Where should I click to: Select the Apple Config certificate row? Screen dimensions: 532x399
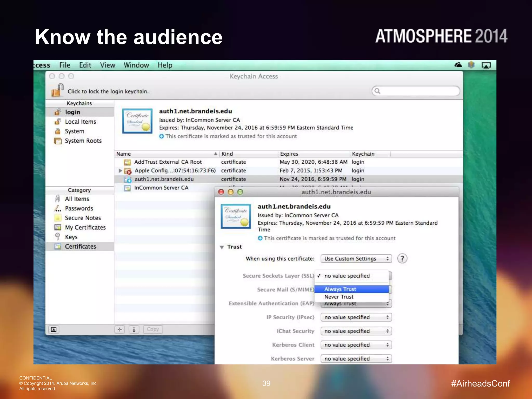pyautogui.click(x=288, y=171)
